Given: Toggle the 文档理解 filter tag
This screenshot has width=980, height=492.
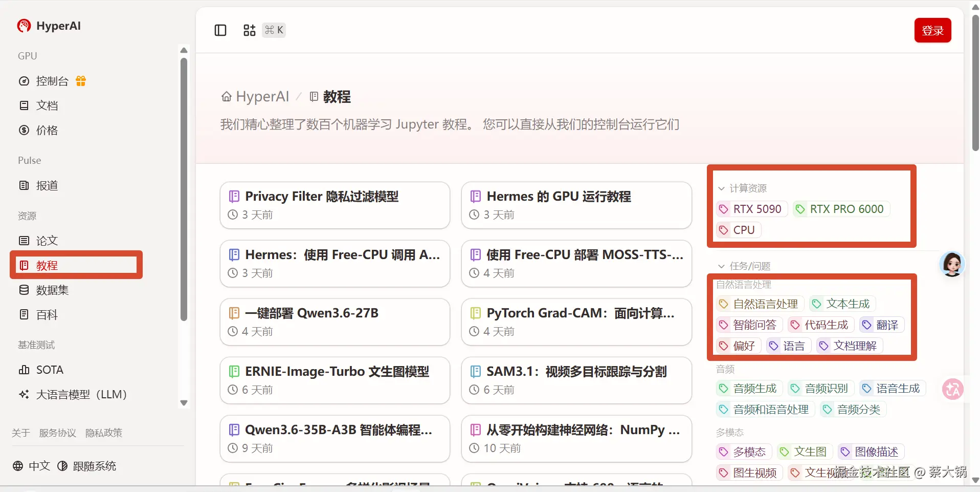Looking at the screenshot, I should pos(849,346).
